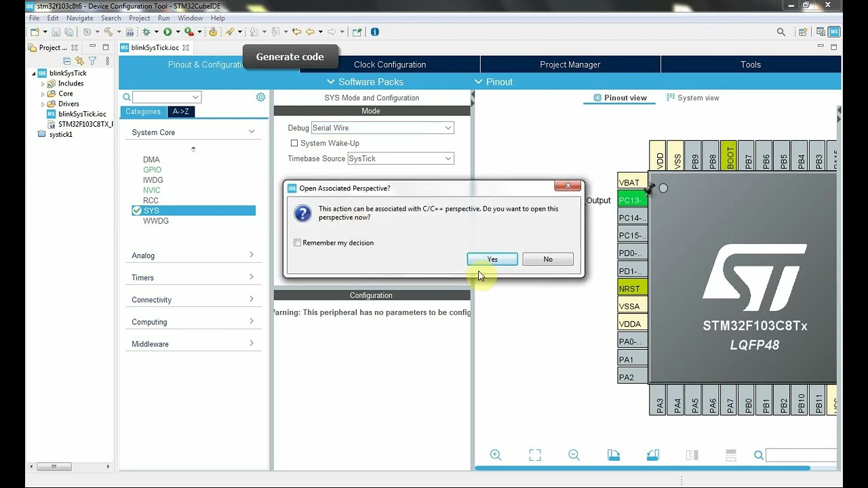Screen dimensions: 868x488
Task: Select the RCC peripheral
Action: coord(151,201)
